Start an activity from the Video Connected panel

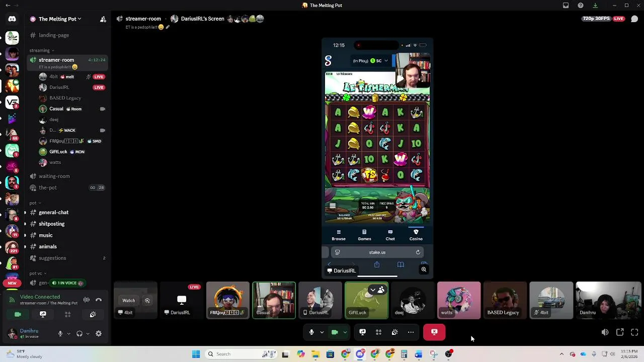67,314
